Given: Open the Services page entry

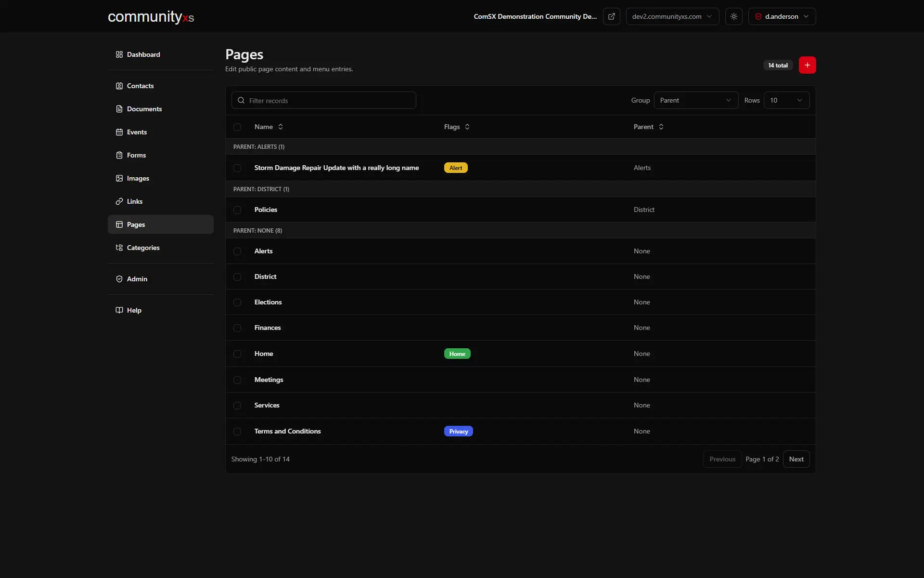Looking at the screenshot, I should (267, 405).
